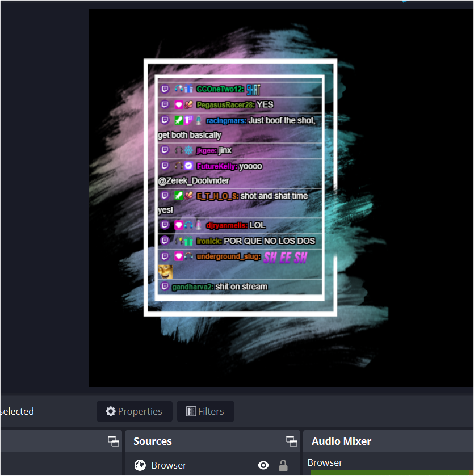The width and height of the screenshot is (474, 476).
Task: Click the racingmars username in the chat overlay
Action: 226,120
